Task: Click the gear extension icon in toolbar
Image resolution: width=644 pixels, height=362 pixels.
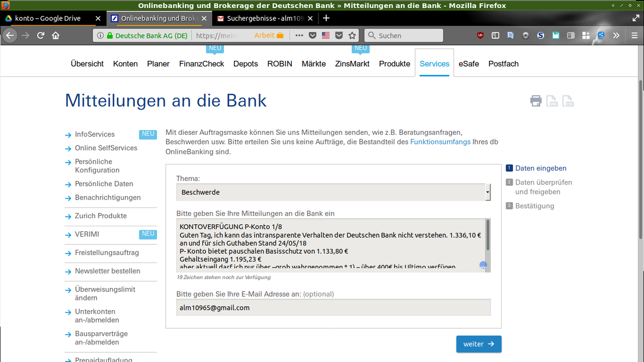Action: [526, 35]
